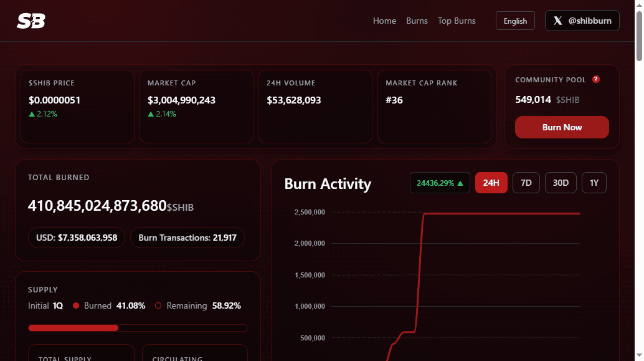
Task: Click the 2,000,000 y-axis label
Action: pos(310,243)
